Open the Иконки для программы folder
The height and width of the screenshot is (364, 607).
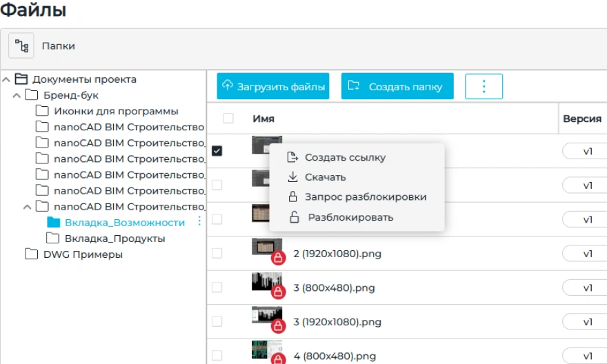click(116, 111)
